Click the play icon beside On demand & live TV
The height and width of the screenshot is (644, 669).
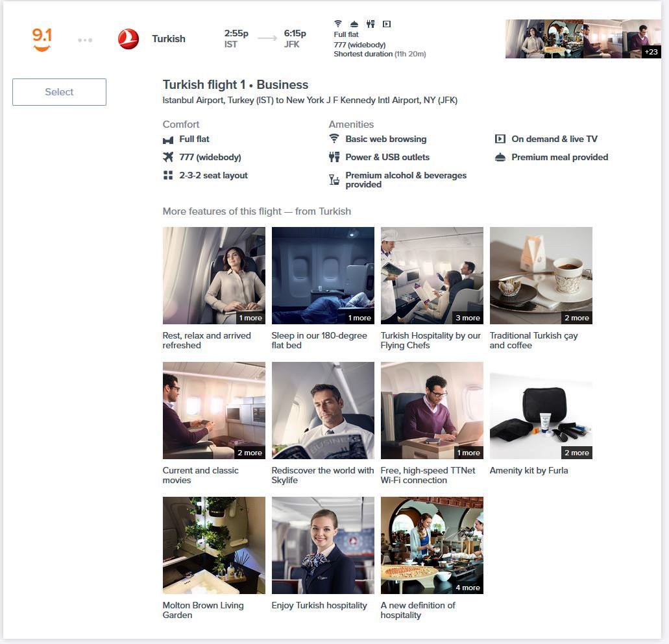pyautogui.click(x=500, y=139)
